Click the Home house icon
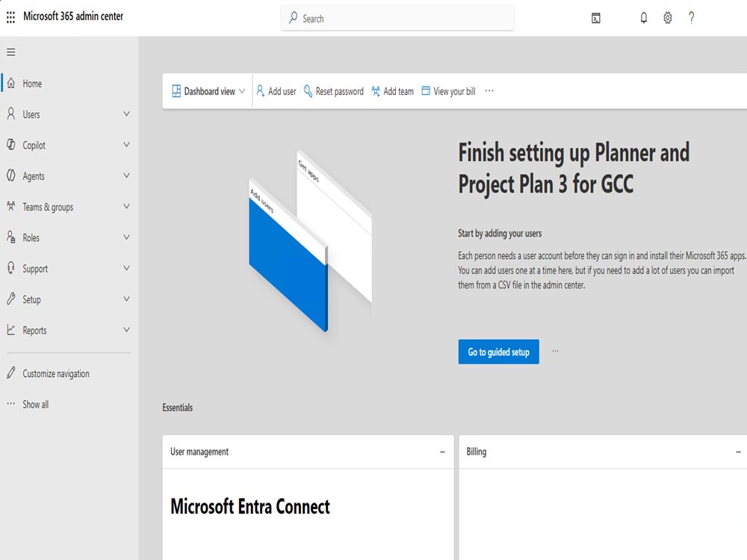747x560 pixels. (11, 83)
